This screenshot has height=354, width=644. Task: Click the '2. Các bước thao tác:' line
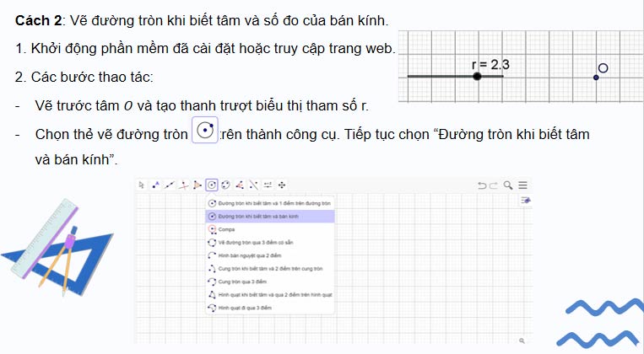tap(84, 77)
